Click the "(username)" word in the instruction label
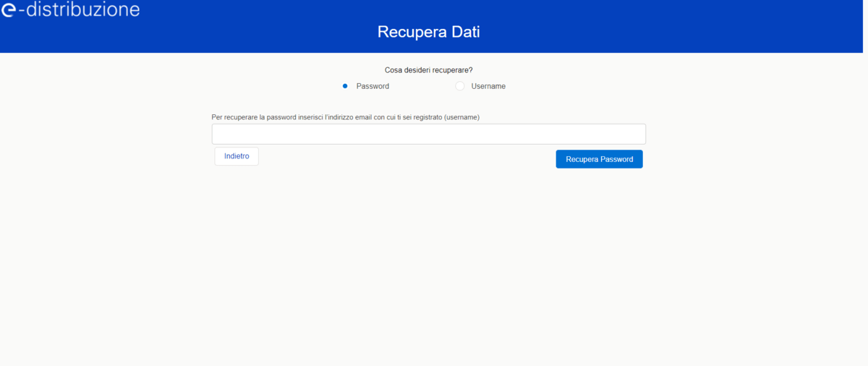 (461, 117)
